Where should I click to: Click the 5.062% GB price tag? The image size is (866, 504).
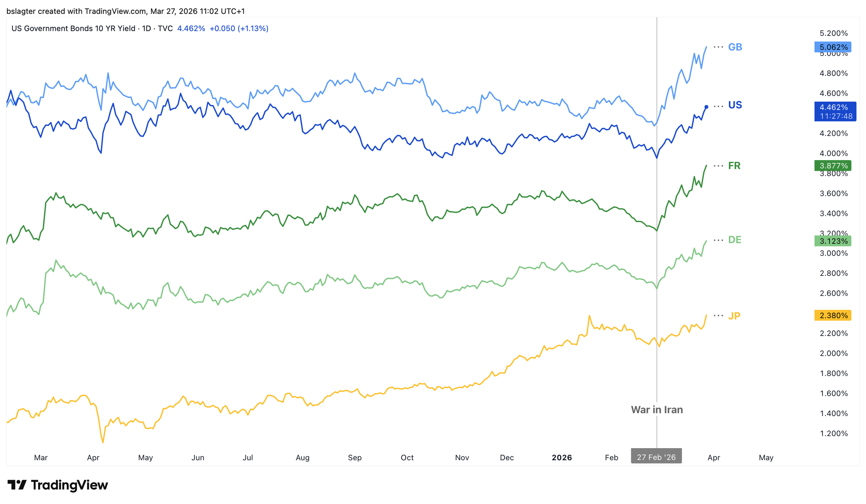(x=833, y=47)
